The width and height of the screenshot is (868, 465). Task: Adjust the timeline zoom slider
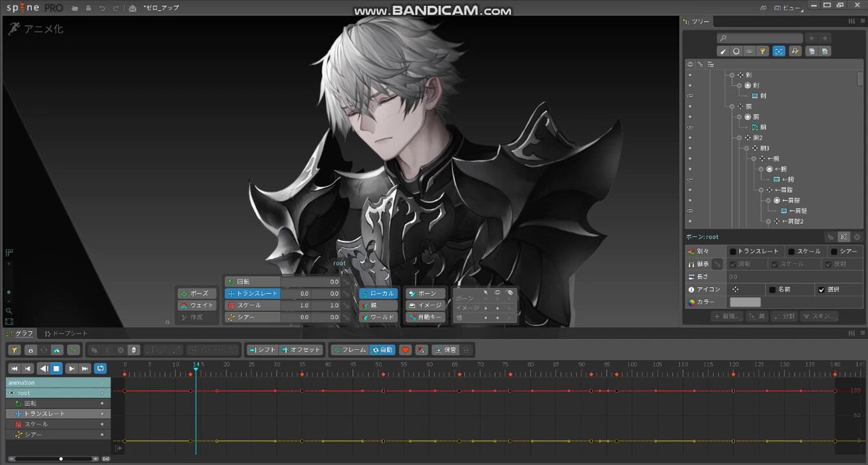point(61,458)
